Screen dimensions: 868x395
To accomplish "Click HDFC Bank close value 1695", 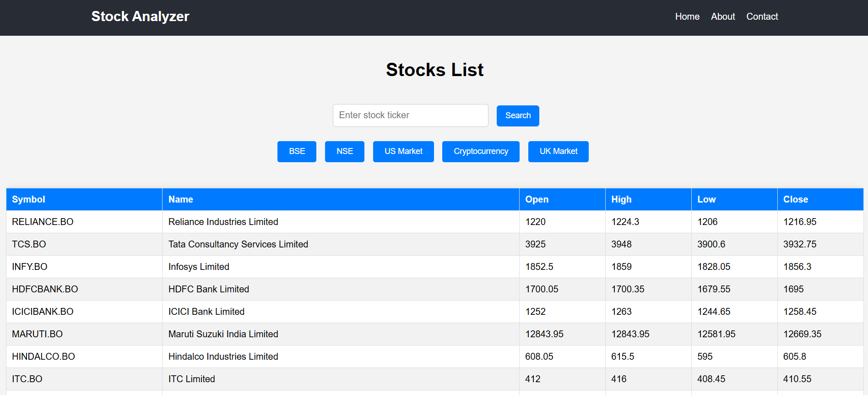I will click(793, 289).
